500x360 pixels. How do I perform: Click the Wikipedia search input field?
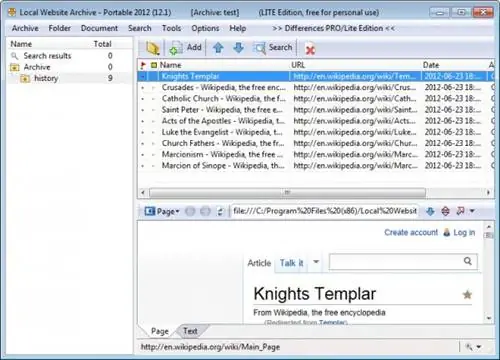point(396,261)
